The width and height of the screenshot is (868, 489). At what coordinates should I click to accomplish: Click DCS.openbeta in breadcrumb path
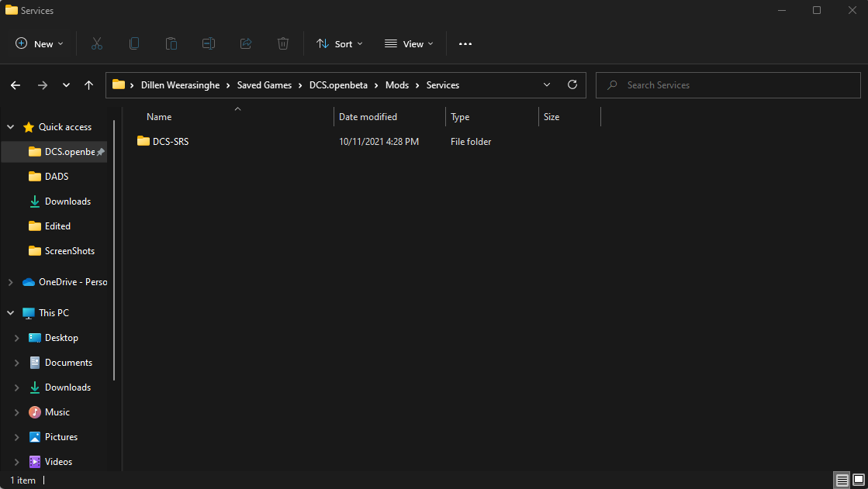coord(338,85)
